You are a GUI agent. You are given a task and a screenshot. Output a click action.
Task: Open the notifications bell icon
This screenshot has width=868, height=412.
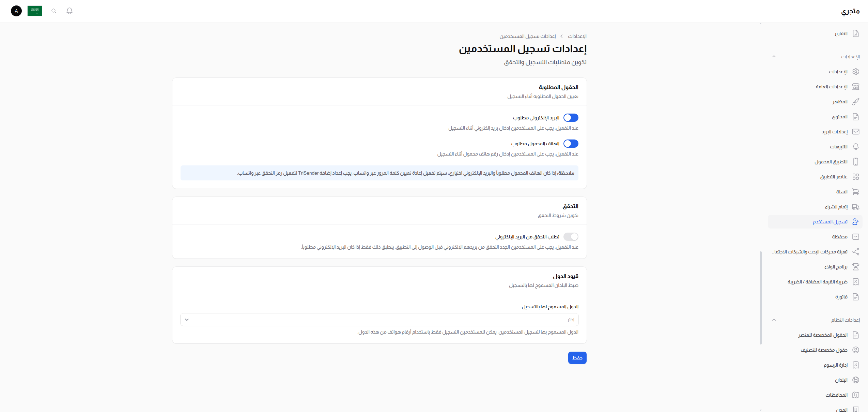point(69,11)
